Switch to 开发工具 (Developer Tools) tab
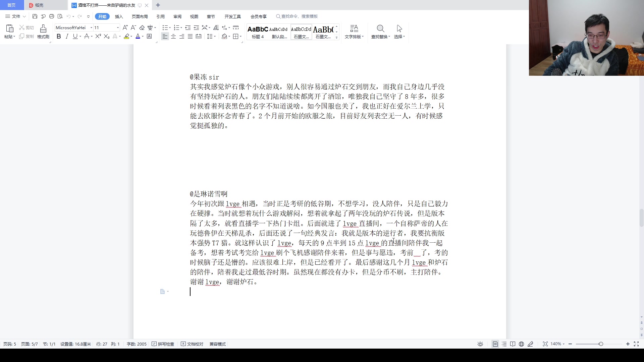The image size is (644, 362). (233, 16)
